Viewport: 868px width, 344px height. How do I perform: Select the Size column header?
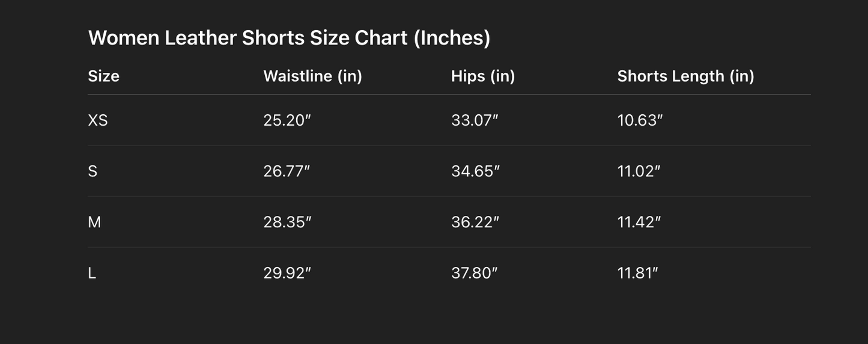[x=104, y=76]
